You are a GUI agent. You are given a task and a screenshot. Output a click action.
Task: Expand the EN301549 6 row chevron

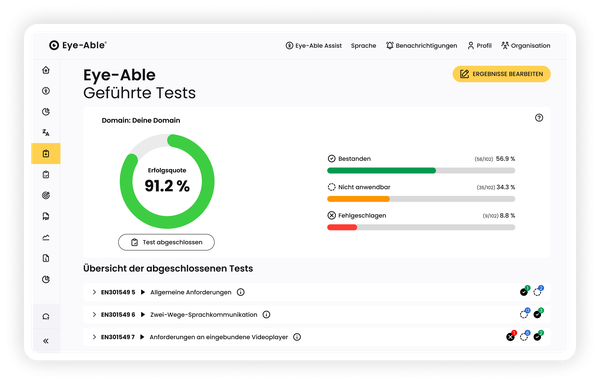coord(94,315)
